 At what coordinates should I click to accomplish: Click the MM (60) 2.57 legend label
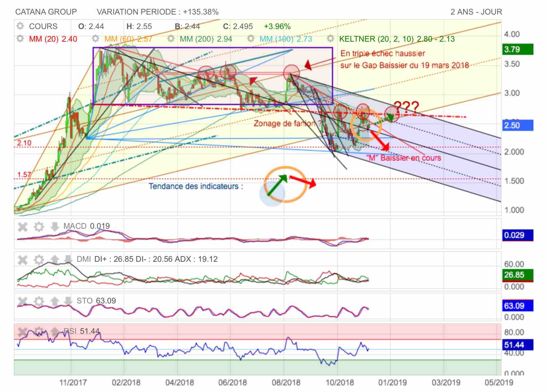click(x=128, y=39)
